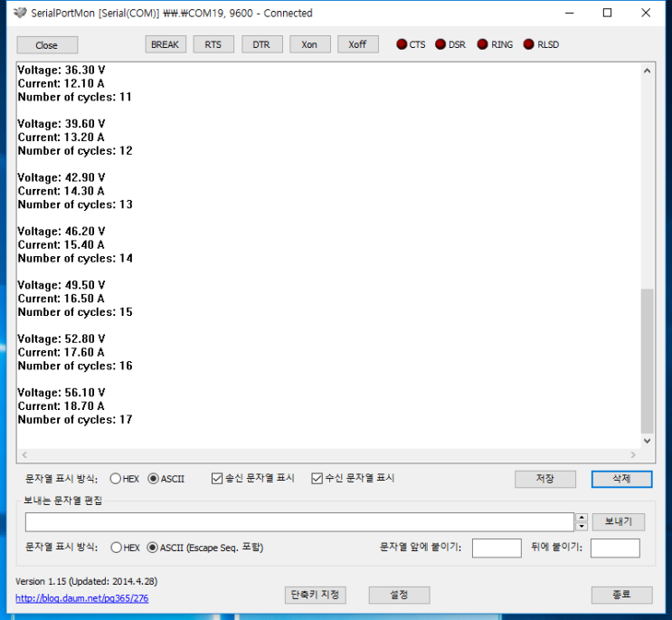Click the vertical scrollbar up arrow

click(648, 71)
